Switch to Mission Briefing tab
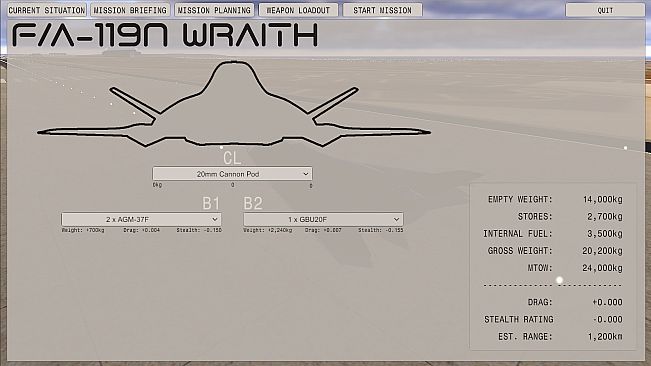This screenshot has height=366, width=651. pyautogui.click(x=130, y=10)
